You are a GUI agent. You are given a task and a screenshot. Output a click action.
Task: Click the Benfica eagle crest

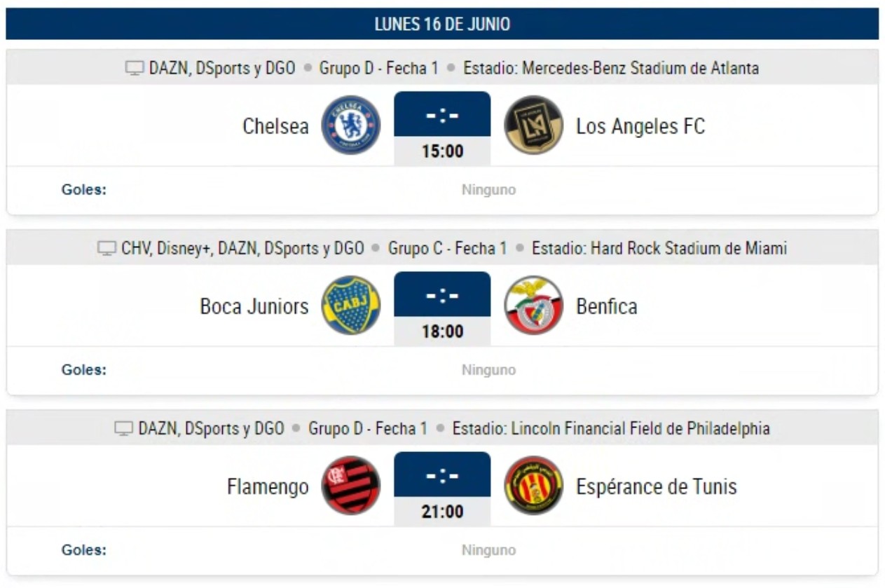pos(534,306)
